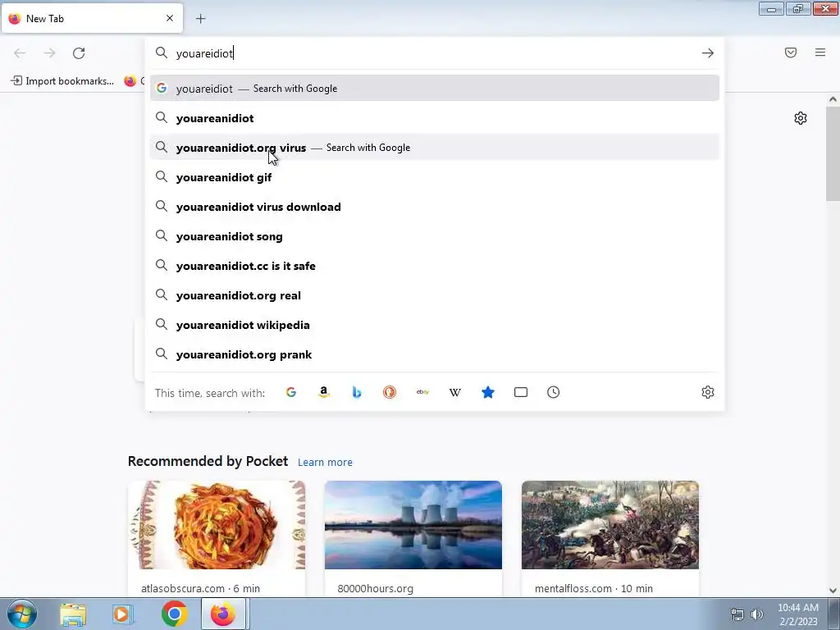This screenshot has width=840, height=630.
Task: Open Chrome from the Windows taskbar
Action: (x=174, y=614)
